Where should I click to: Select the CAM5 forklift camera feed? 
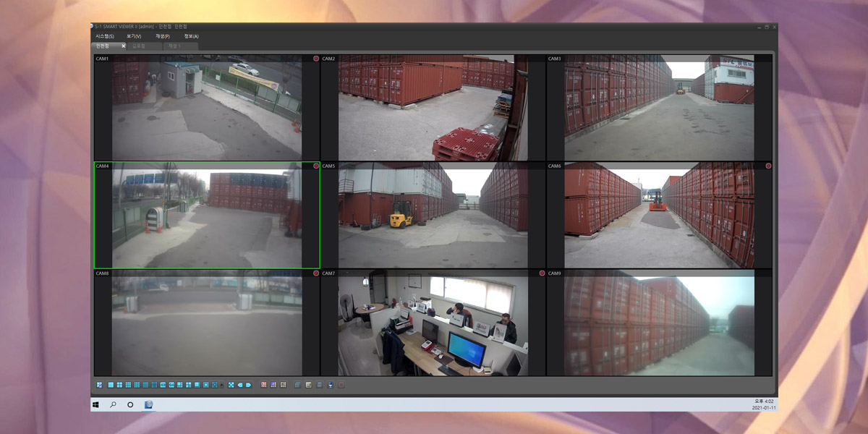(433, 217)
